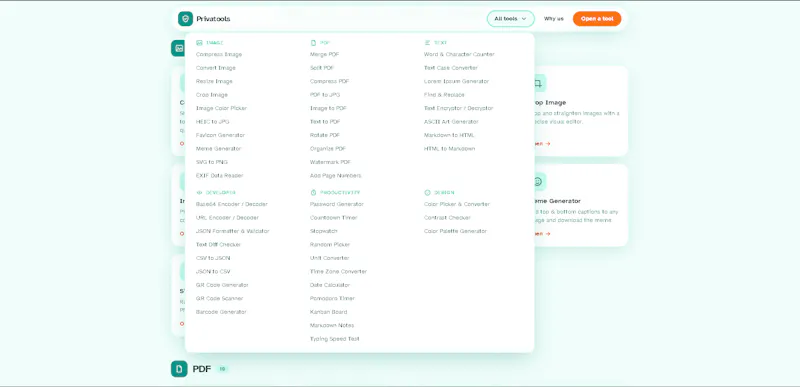Image resolution: width=800 pixels, height=387 pixels.
Task: Click the Privatools shield logo icon
Action: [x=185, y=19]
